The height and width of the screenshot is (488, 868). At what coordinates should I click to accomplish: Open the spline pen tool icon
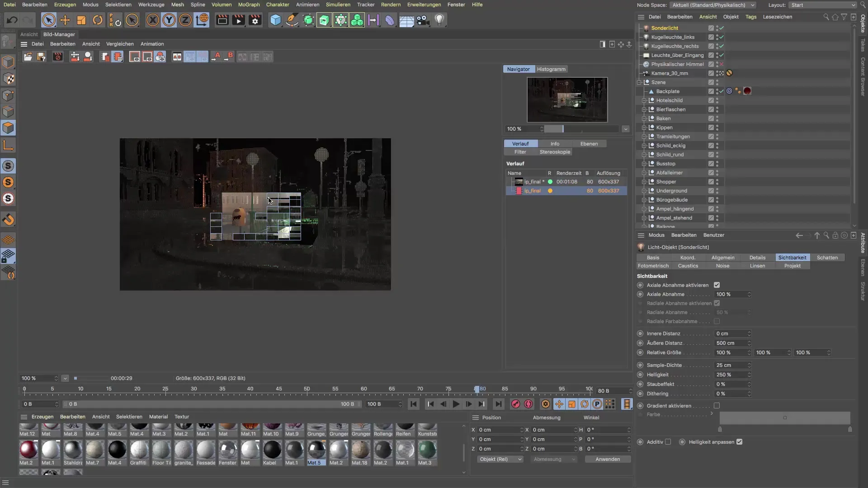[292, 20]
